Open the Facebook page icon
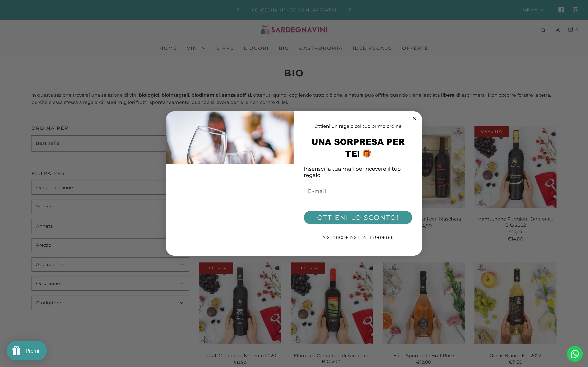588x367 pixels. pos(561,10)
